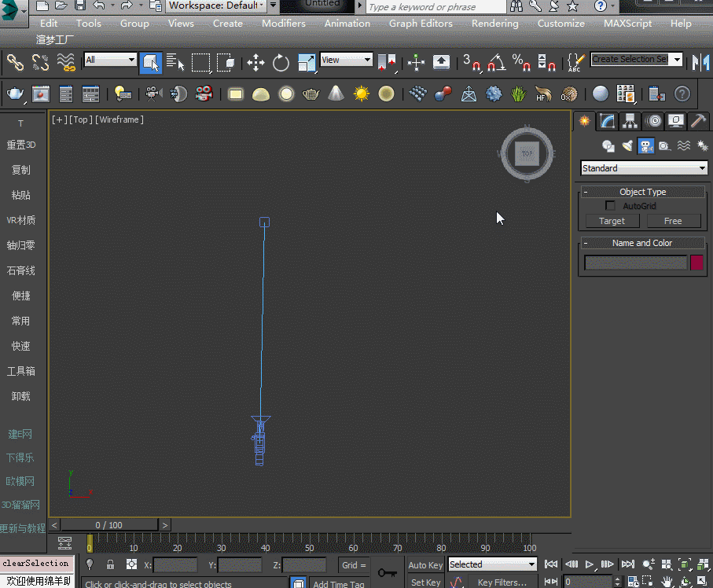Screen dimensions: 713x588
Task: Click the Select and Link chain icon
Action: coord(15,62)
